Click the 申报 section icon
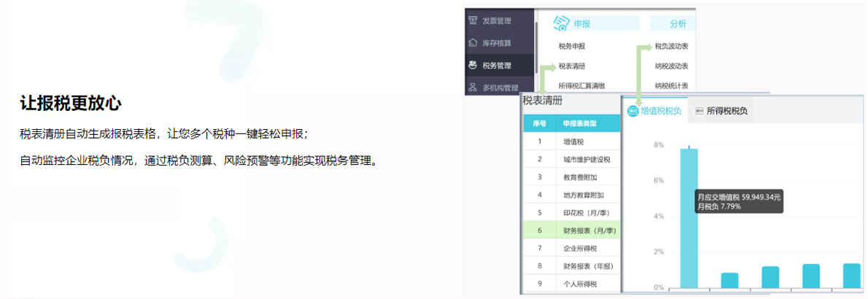 pyautogui.click(x=560, y=23)
